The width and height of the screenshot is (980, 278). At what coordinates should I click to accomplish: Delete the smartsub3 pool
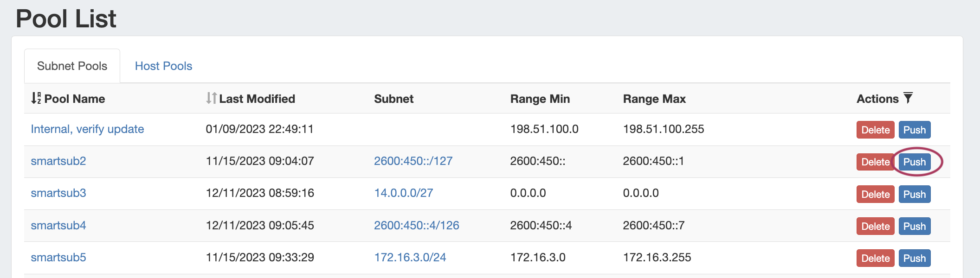pyautogui.click(x=875, y=195)
